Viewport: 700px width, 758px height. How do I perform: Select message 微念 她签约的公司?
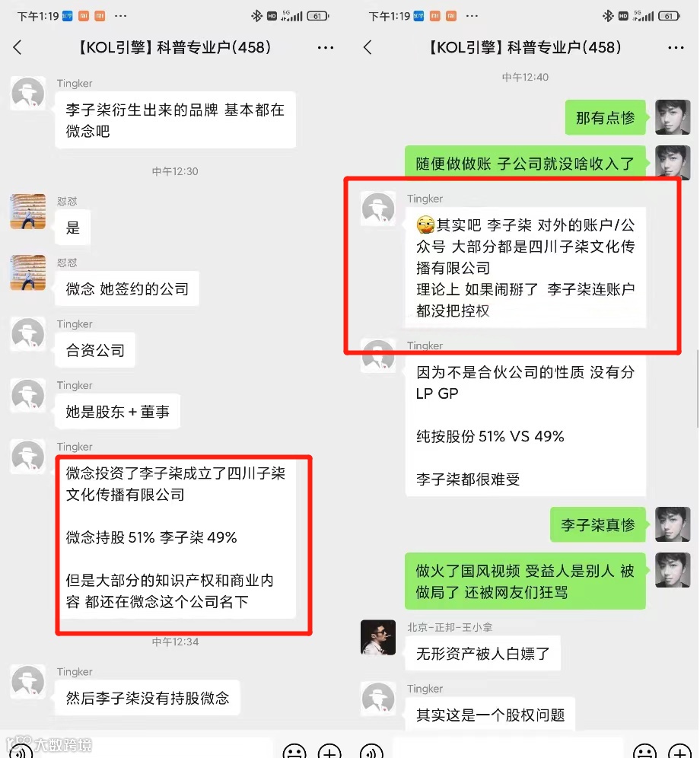(x=127, y=289)
